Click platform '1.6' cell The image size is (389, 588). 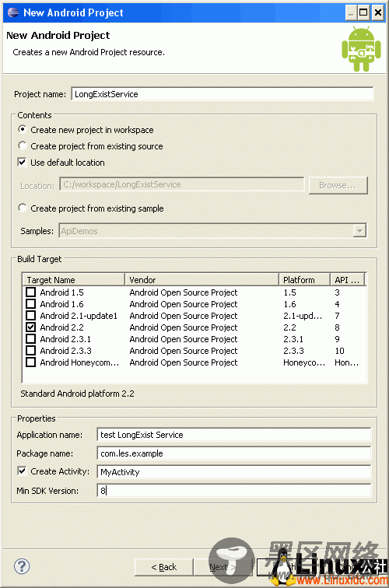point(289,304)
